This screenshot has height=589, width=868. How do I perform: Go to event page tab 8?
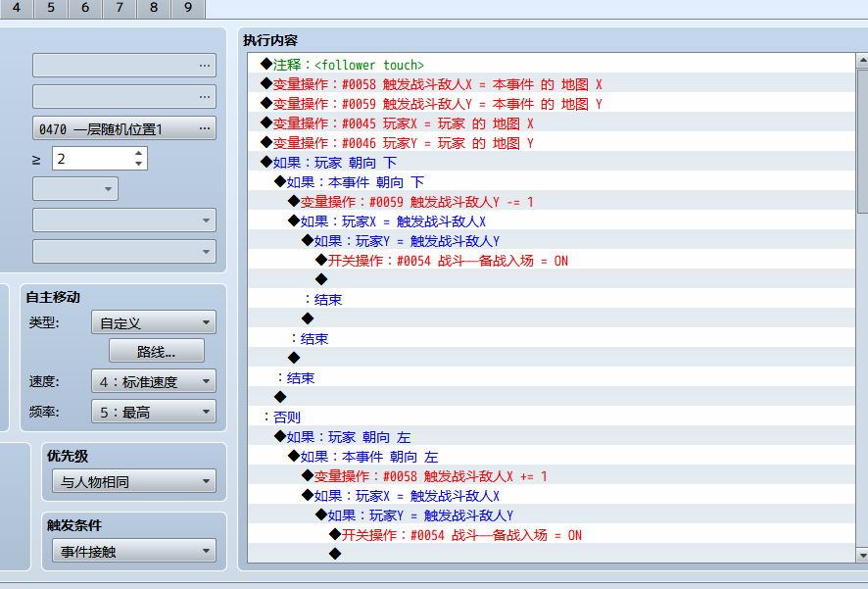(154, 8)
